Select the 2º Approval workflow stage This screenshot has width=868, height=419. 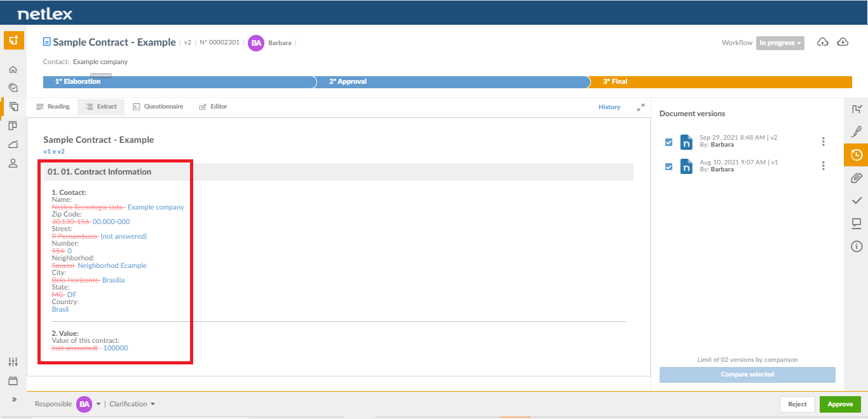pyautogui.click(x=452, y=82)
